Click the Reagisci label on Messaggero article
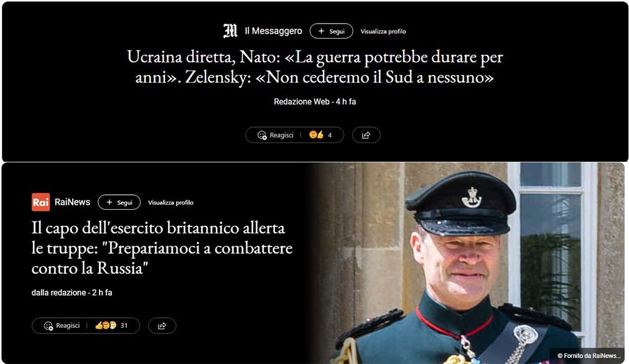The width and height of the screenshot is (629, 364). (x=282, y=135)
